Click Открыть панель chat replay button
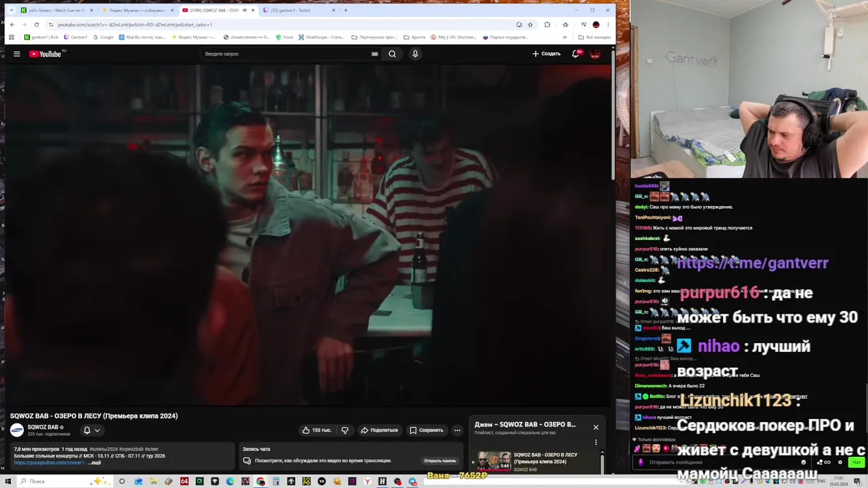 [440, 460]
